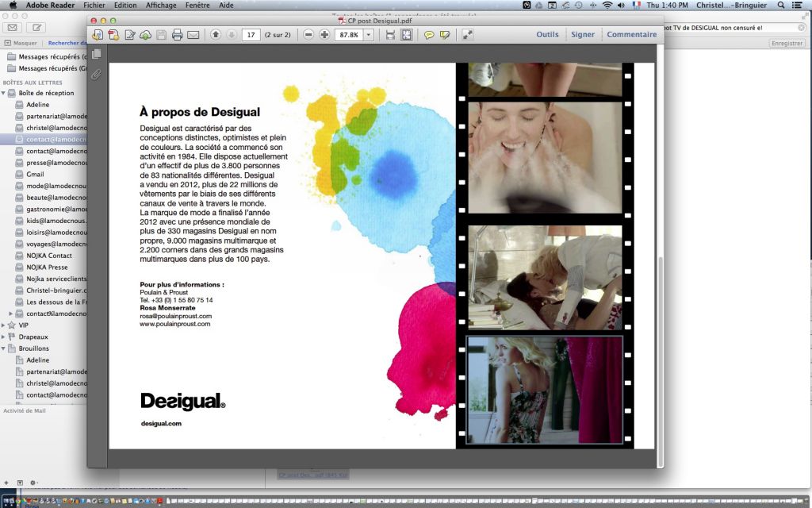The image size is (812, 508).
Task: Click the Rechercher dans scope link in Mail
Action: [x=67, y=43]
